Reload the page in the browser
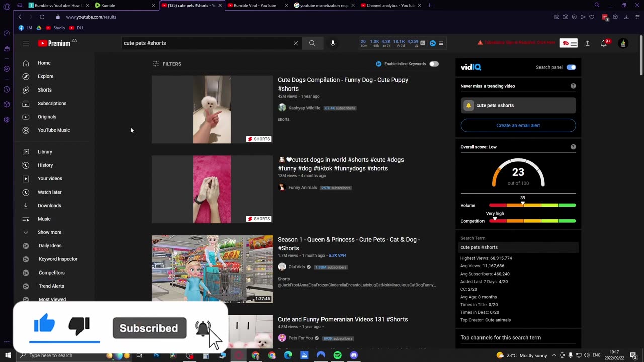 (x=42, y=17)
